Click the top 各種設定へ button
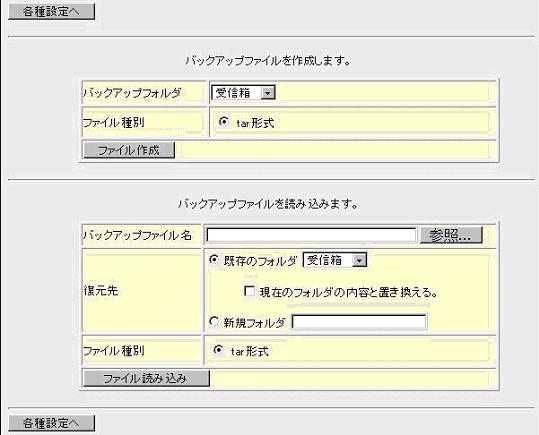 tap(52, 11)
